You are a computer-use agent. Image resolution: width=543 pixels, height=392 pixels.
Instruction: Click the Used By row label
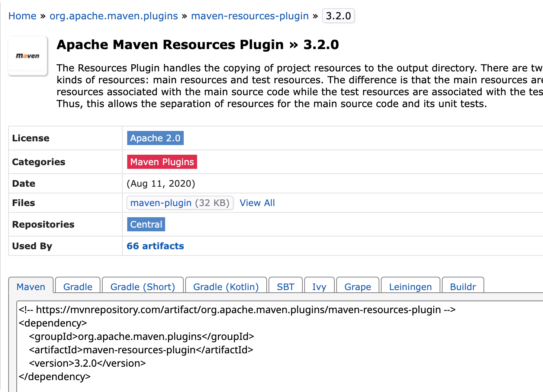pos(32,246)
